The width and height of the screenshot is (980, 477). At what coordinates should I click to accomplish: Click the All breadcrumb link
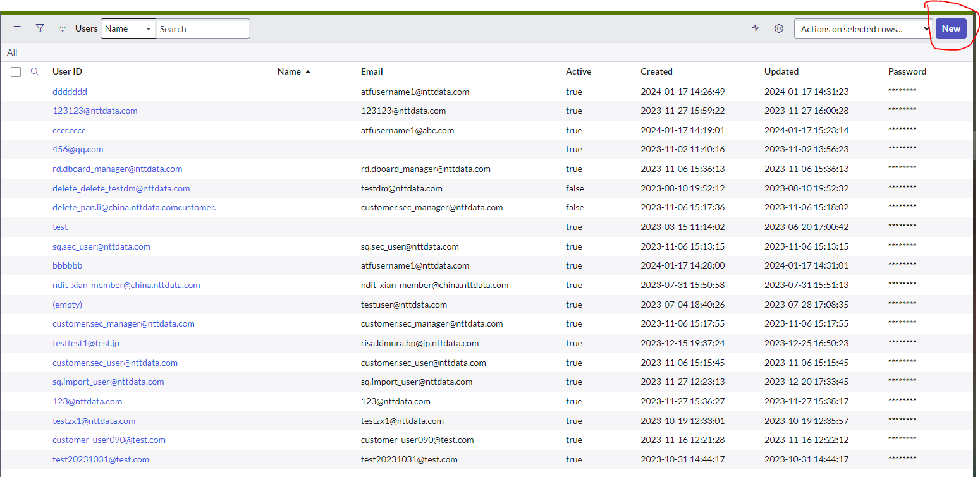(12, 52)
